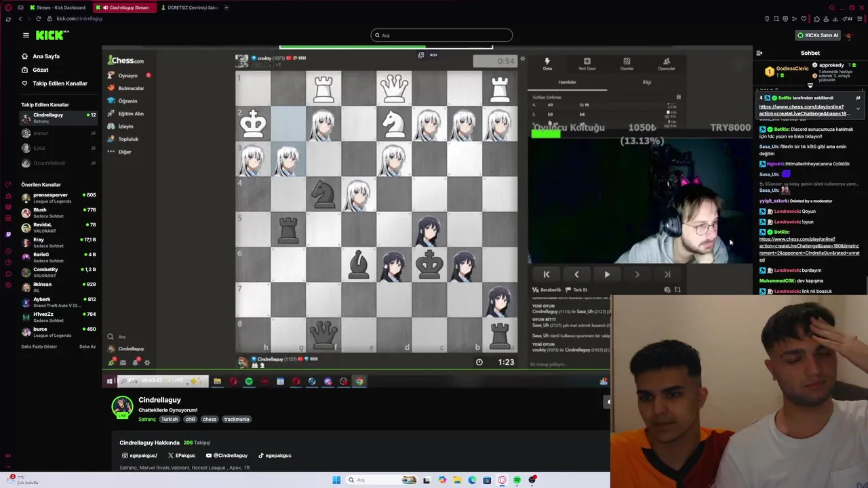Open the extensions cube icon in the browser toolbar

[816, 19]
